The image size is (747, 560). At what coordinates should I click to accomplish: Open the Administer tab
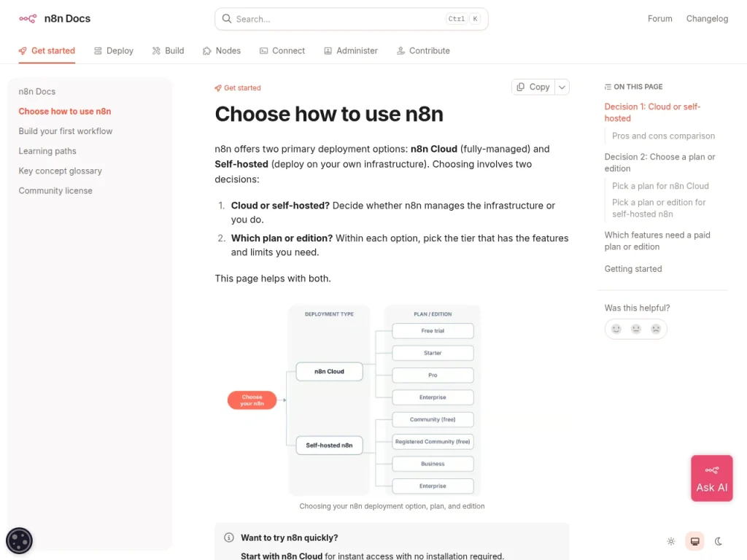[x=351, y=51]
